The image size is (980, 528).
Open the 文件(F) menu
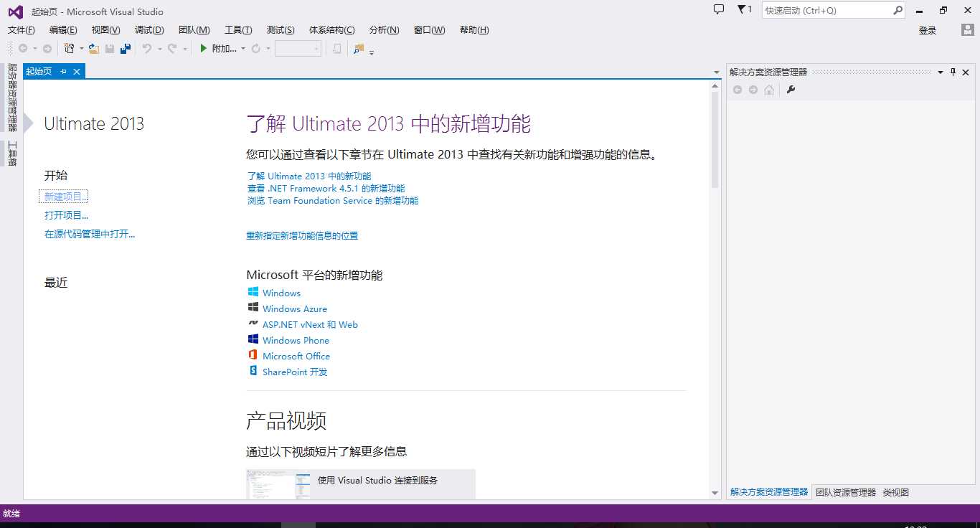point(21,29)
